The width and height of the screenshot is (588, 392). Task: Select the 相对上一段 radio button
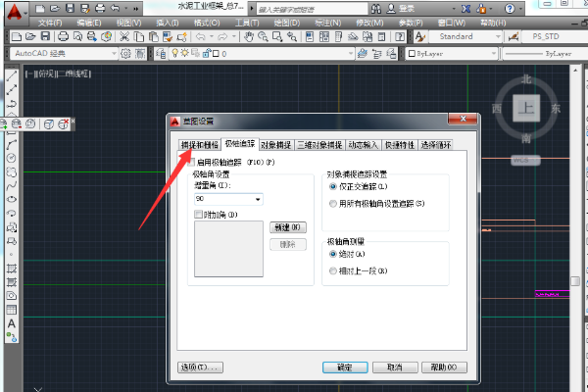(x=332, y=270)
